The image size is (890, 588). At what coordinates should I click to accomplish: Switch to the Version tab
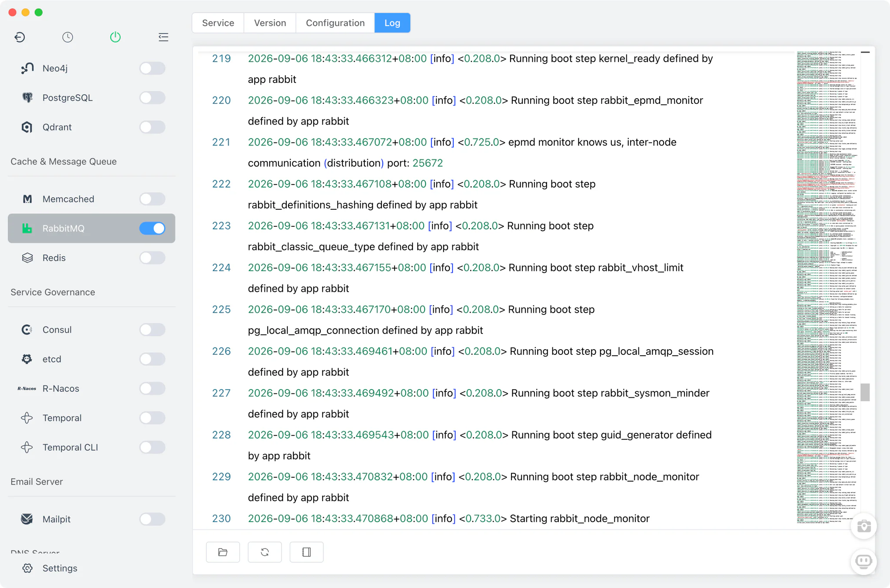[270, 23]
